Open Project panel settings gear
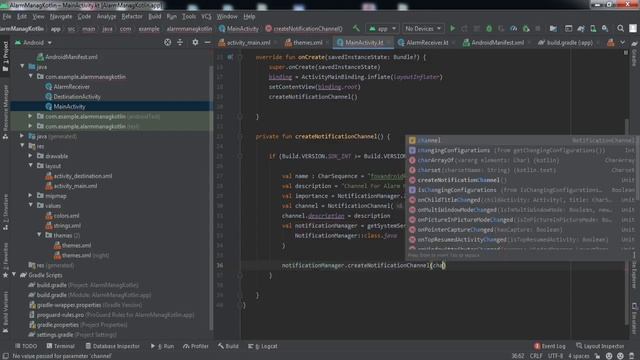This screenshot has width=640, height=360. point(195,42)
